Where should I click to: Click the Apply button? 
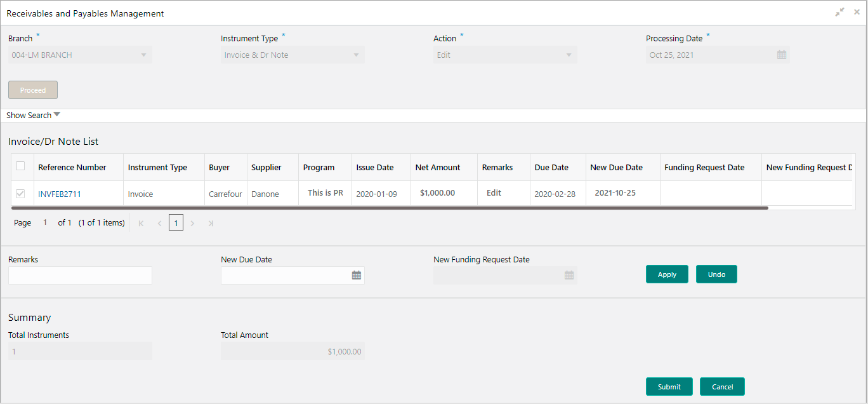[667, 274]
